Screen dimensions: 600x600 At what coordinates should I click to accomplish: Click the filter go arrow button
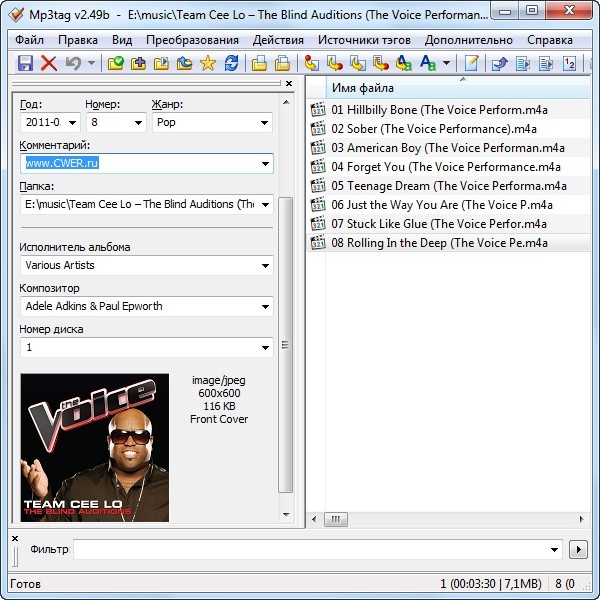tap(577, 550)
